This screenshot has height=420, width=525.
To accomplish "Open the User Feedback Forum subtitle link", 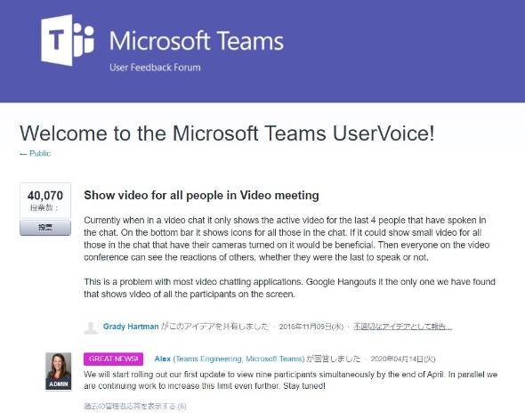I will 155,68.
